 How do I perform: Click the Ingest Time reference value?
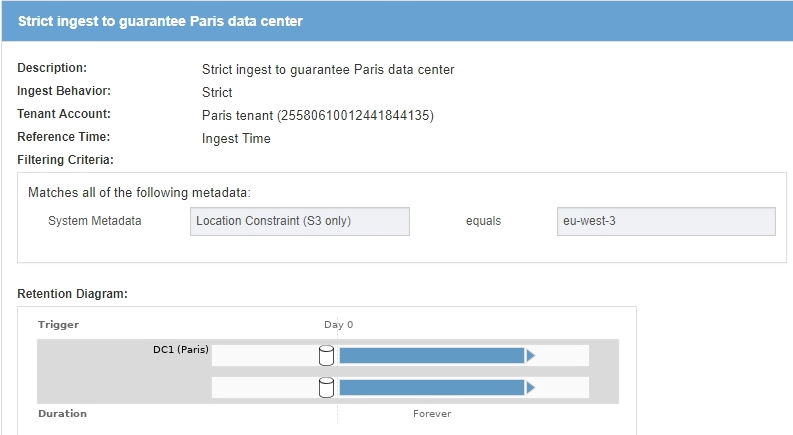(x=236, y=139)
